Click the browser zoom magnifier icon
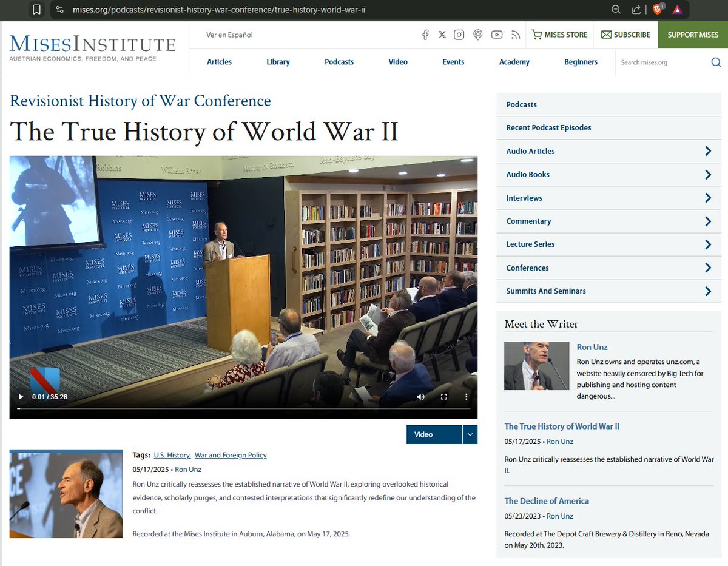Viewport: 728px width, 566px height. [x=616, y=9]
